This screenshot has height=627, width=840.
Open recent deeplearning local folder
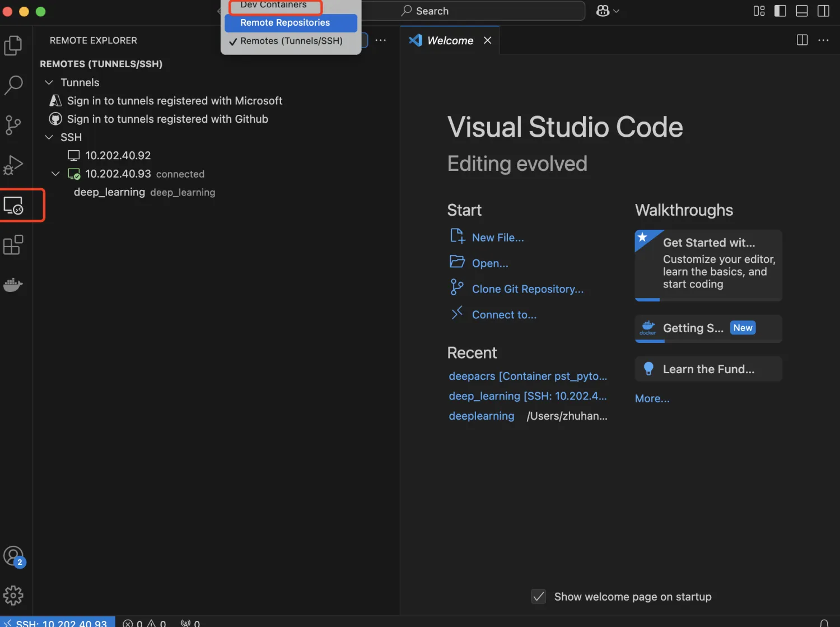pos(481,416)
